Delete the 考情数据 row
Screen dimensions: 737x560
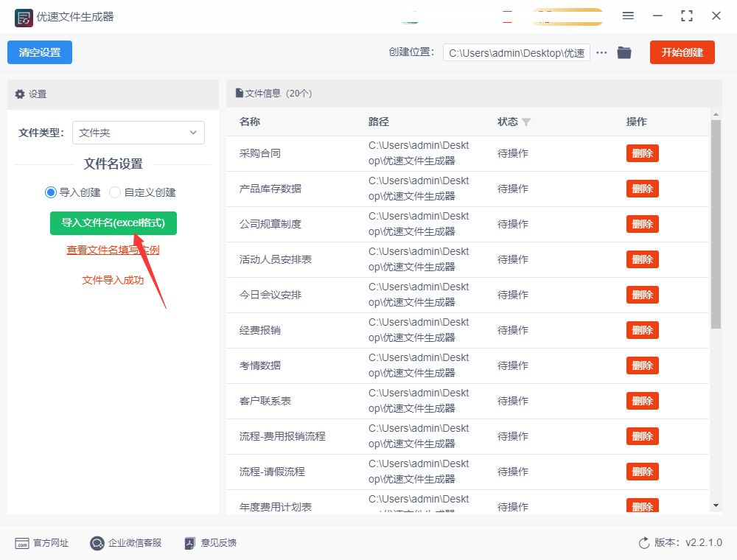[642, 365]
